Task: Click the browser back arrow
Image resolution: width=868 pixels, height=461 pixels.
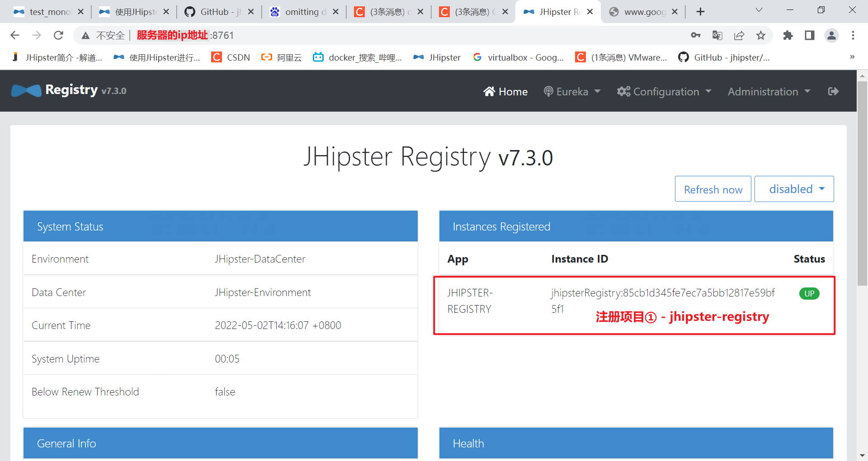Action: coord(15,35)
